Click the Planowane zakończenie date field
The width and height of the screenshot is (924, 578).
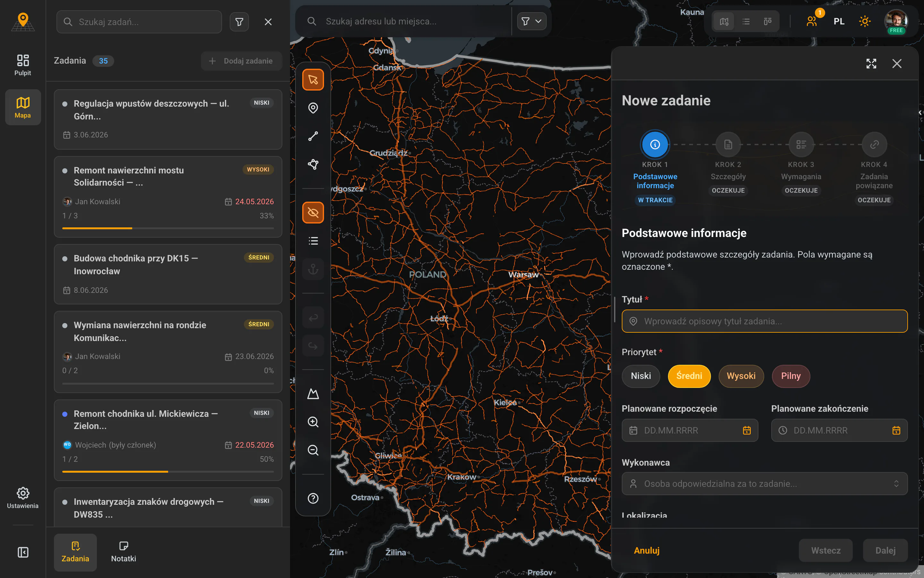(x=839, y=430)
